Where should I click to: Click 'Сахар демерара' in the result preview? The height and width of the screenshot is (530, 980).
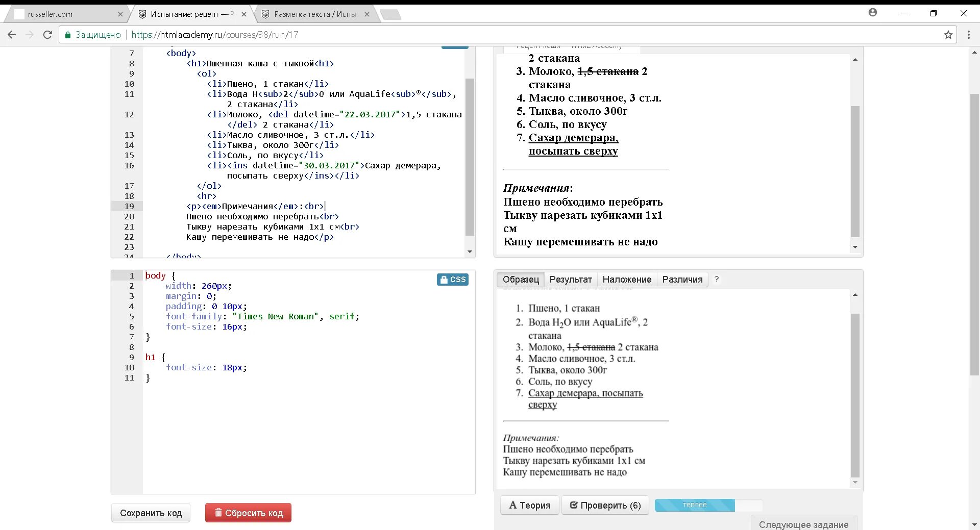coord(573,138)
